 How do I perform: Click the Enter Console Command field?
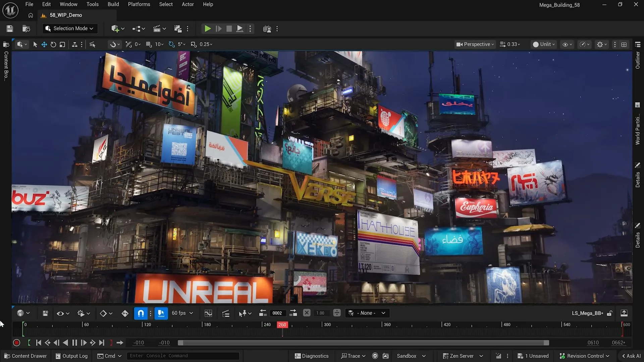click(183, 356)
